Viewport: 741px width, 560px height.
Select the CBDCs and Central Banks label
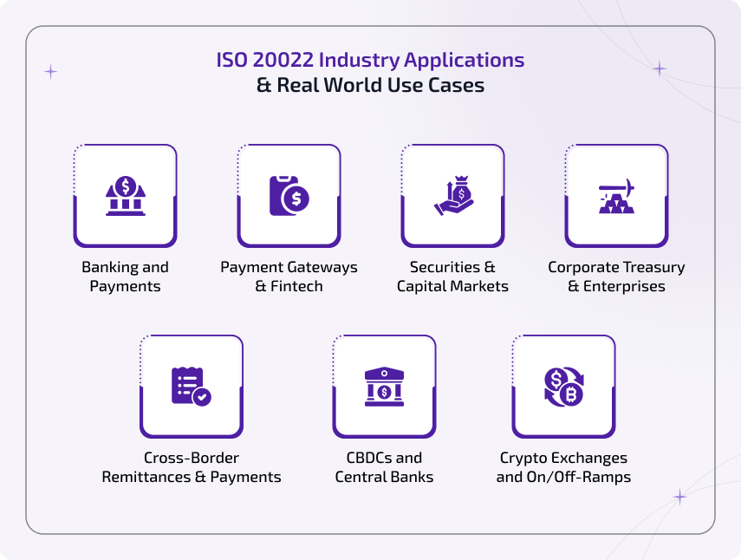click(x=385, y=467)
